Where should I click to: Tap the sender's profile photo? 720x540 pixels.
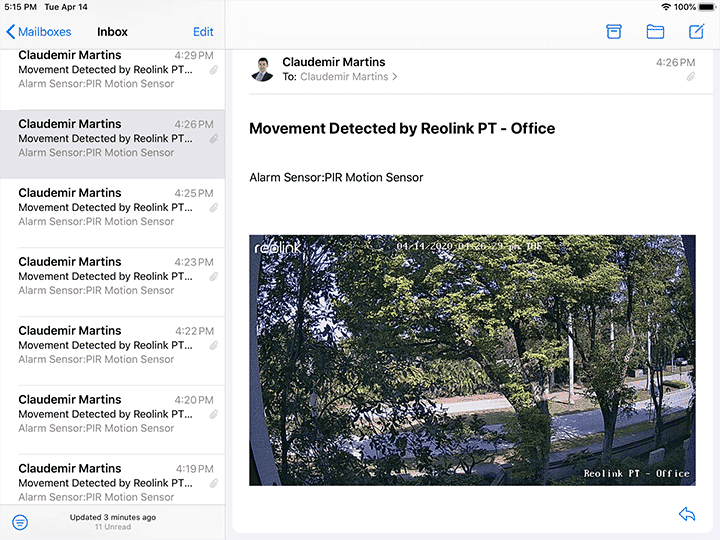point(262,69)
